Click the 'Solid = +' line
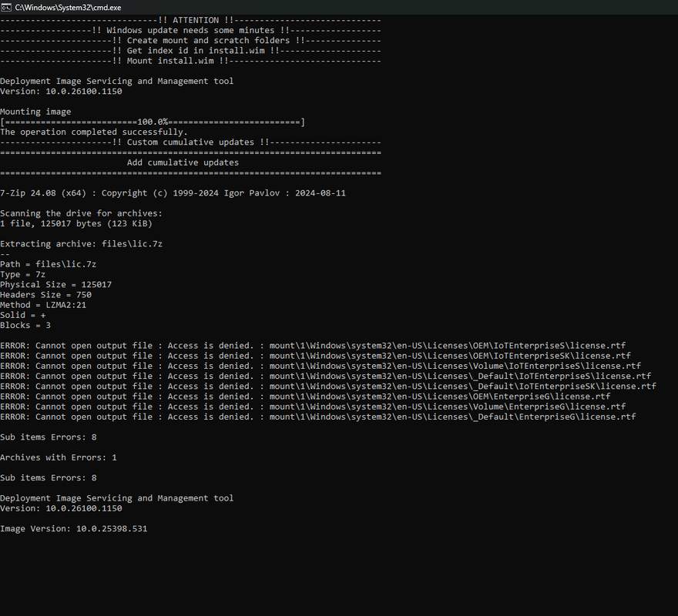Screen dimensions: 678x616 [23, 315]
